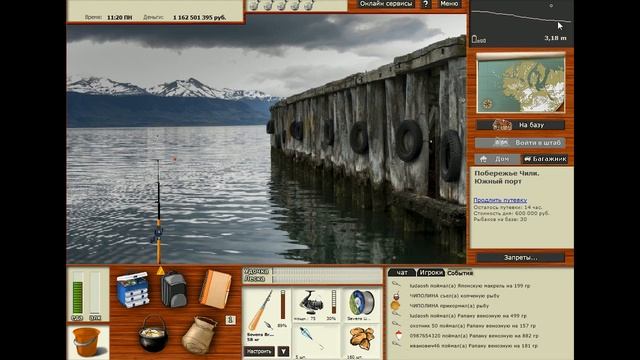
Task: Expand the dropdown arrow next to Настроить
Action: click(283, 351)
